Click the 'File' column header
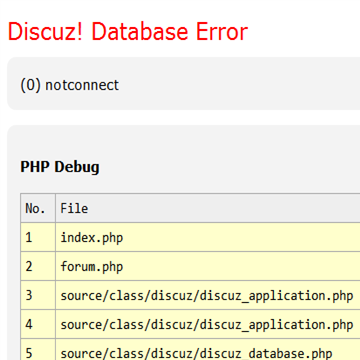The height and width of the screenshot is (360, 360). (x=208, y=208)
